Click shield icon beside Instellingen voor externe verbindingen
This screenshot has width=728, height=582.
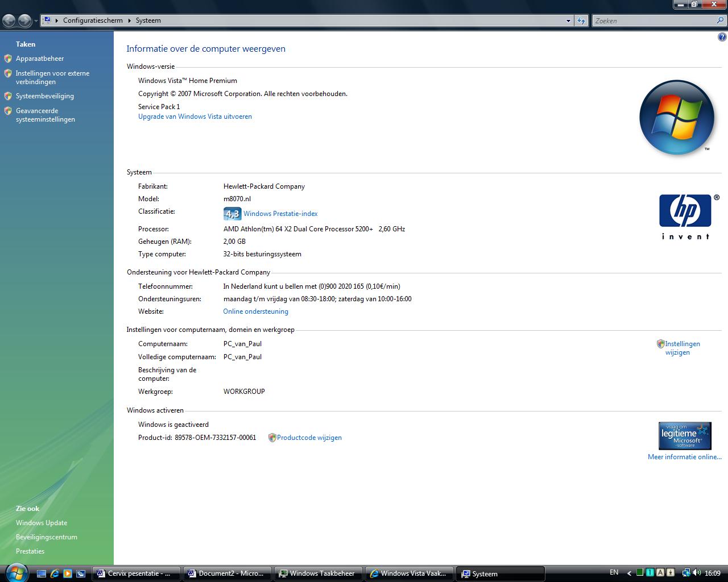pos(8,73)
